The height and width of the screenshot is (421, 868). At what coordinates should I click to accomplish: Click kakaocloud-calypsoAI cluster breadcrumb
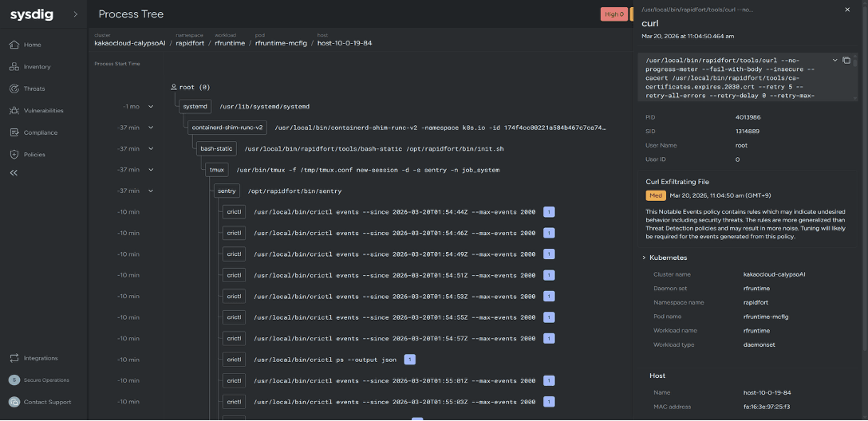130,43
